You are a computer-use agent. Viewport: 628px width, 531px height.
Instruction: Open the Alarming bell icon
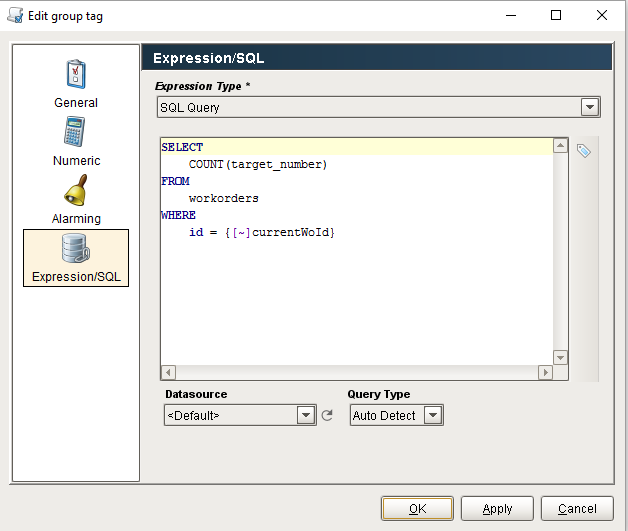76,190
